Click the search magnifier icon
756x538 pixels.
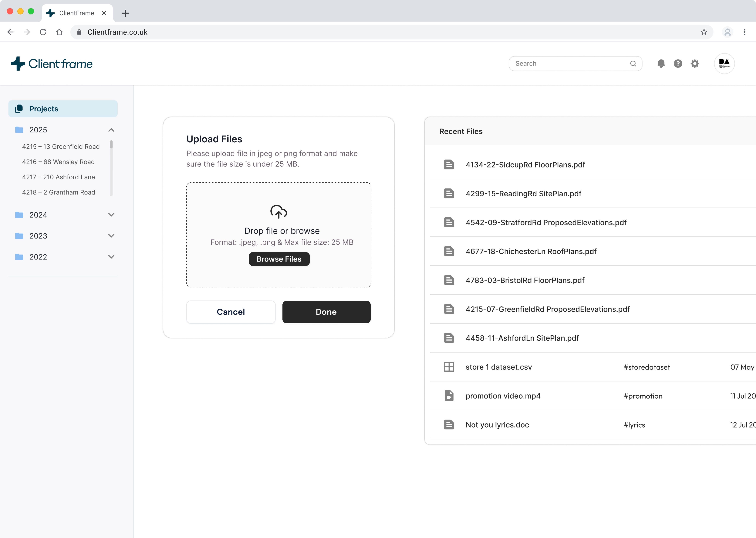(x=633, y=64)
